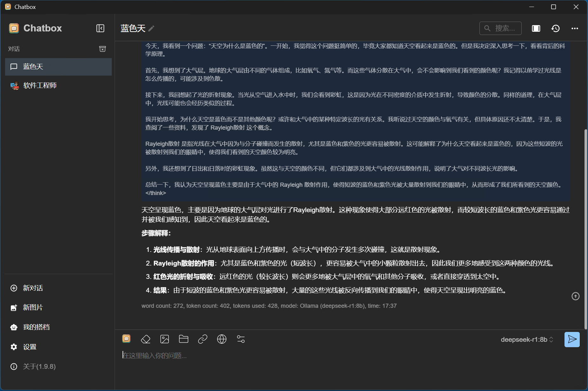Click the archive icon next to 对话
This screenshot has width=588, height=391.
pos(102,49)
